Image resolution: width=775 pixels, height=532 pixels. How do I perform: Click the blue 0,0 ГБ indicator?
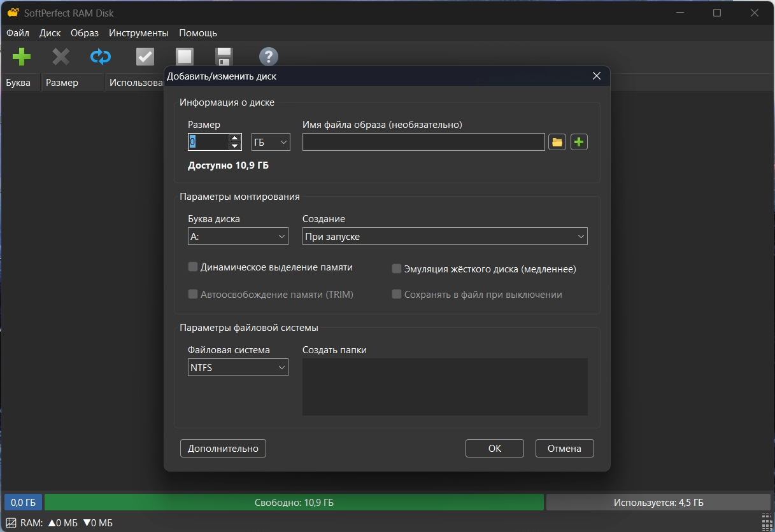[x=23, y=502]
